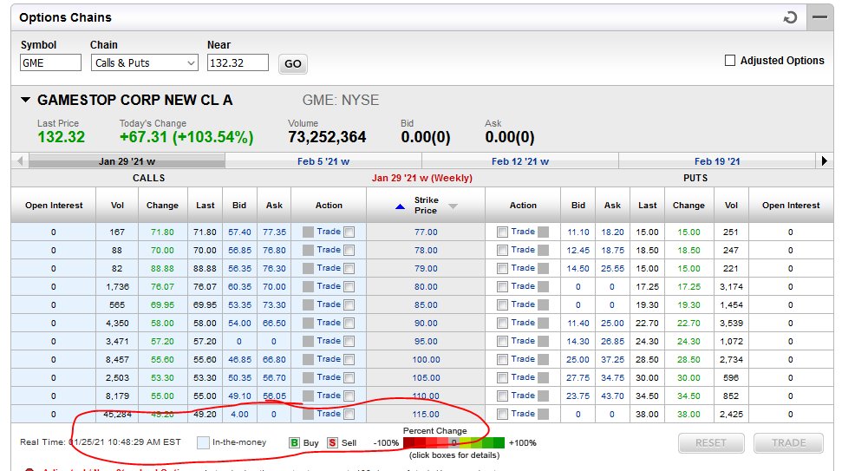This screenshot has height=471, width=868.
Task: Focus the Near field showing 132.32
Action: point(238,62)
